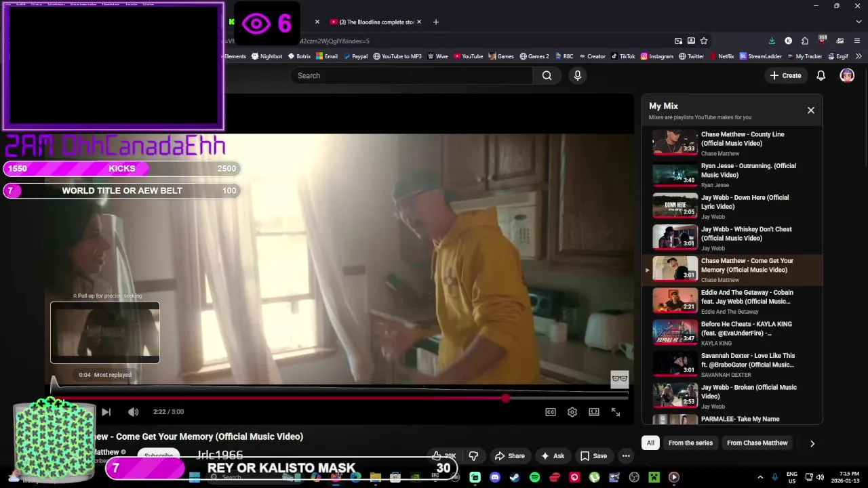Viewport: 868px width, 488px height.
Task: Open Minecraft from the taskbar
Action: click(x=654, y=478)
